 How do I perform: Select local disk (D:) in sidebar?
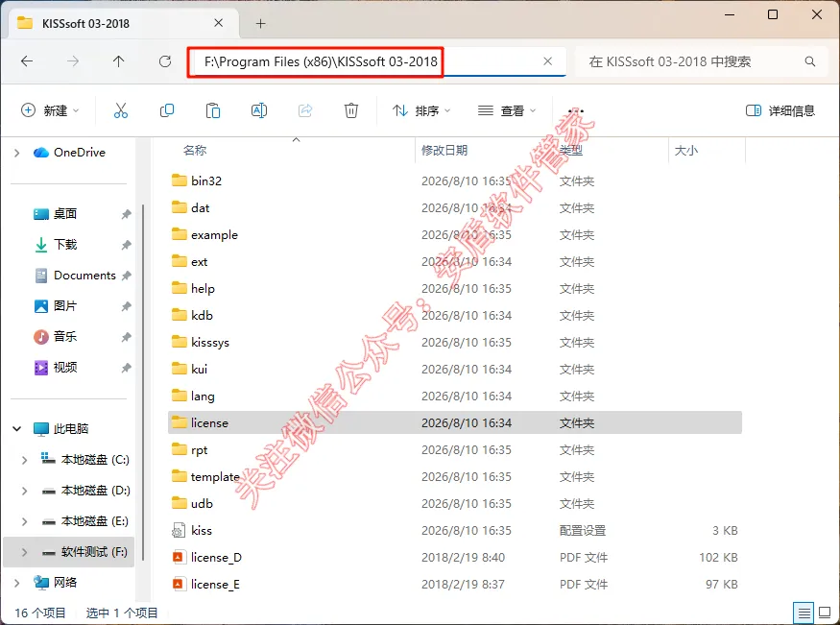pyautogui.click(x=85, y=491)
